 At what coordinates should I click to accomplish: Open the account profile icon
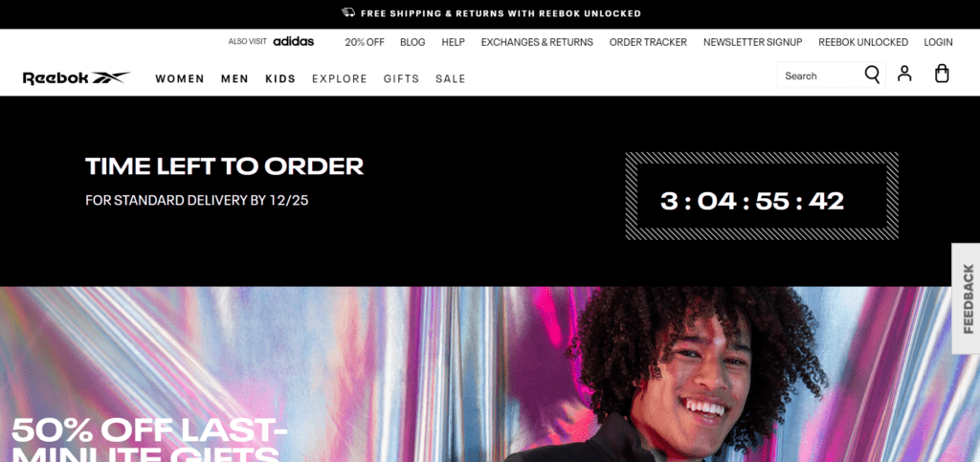coord(904,74)
